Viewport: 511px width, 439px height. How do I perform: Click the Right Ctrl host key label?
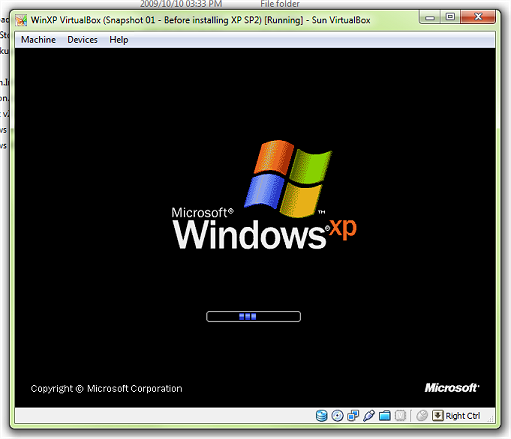coord(463,416)
